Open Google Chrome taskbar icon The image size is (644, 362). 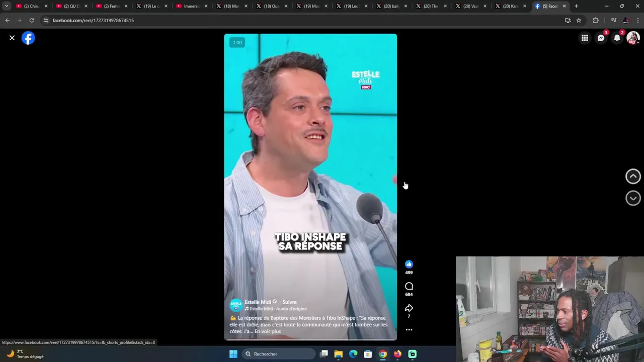pos(383,354)
